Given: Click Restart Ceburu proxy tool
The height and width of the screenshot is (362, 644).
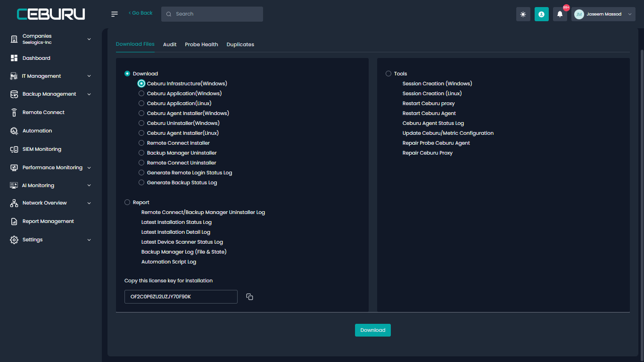Looking at the screenshot, I should click(429, 103).
